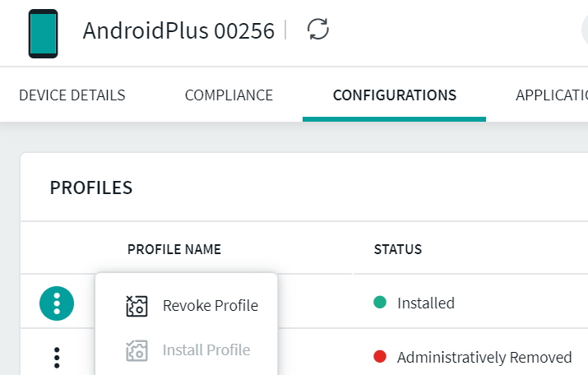Open the highlighted teal three-dot menu button
The image size is (588, 375).
coord(57,303)
